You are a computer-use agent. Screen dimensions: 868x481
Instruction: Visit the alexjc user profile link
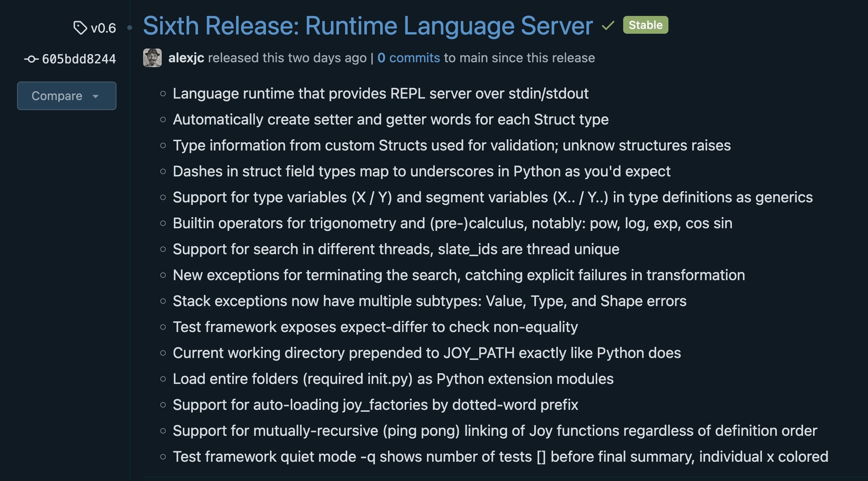[x=186, y=58]
